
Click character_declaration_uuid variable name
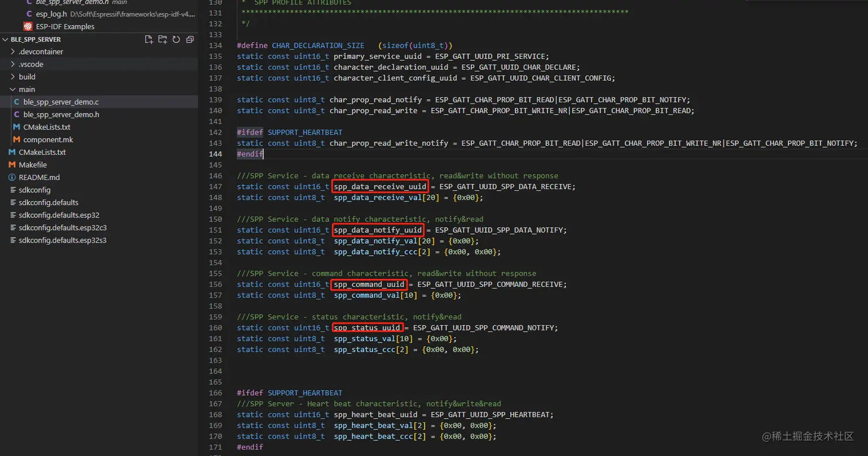click(390, 67)
